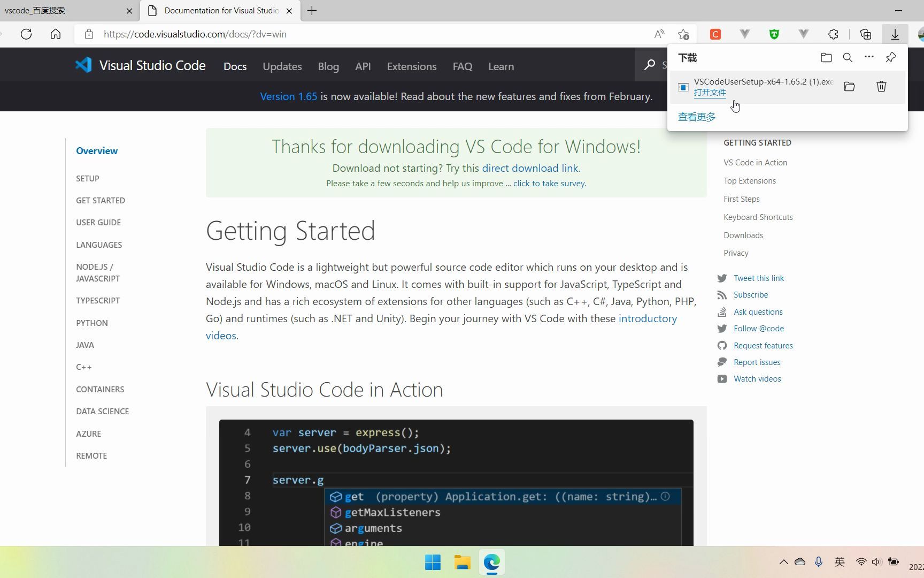
Task: Jump to Keyboard Shortcuts section link
Action: [758, 217]
